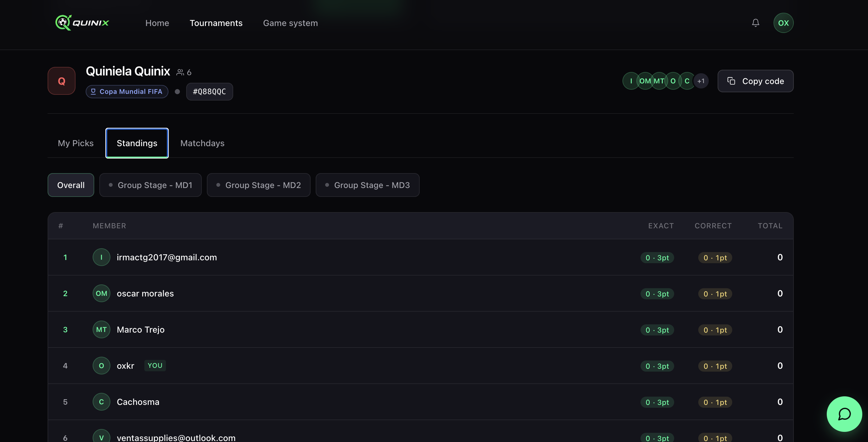Click the total score for Marco Trejo
Image resolution: width=868 pixels, height=442 pixels.
780,329
